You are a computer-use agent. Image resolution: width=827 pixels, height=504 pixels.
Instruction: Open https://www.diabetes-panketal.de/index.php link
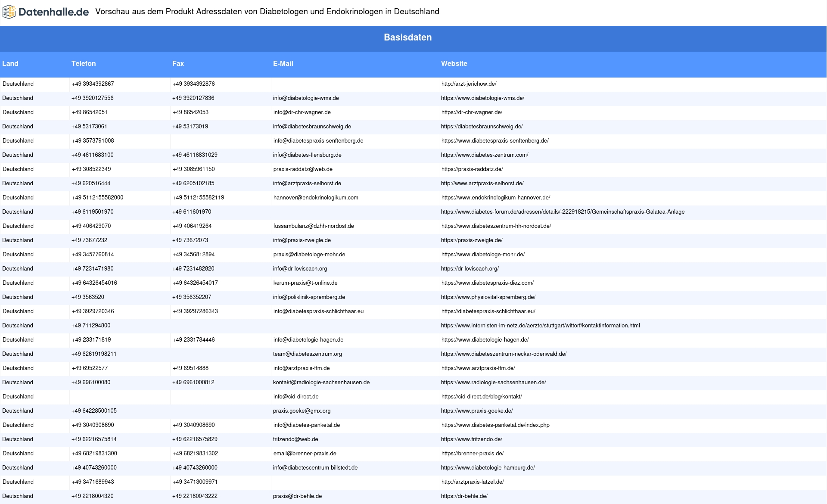click(x=495, y=425)
